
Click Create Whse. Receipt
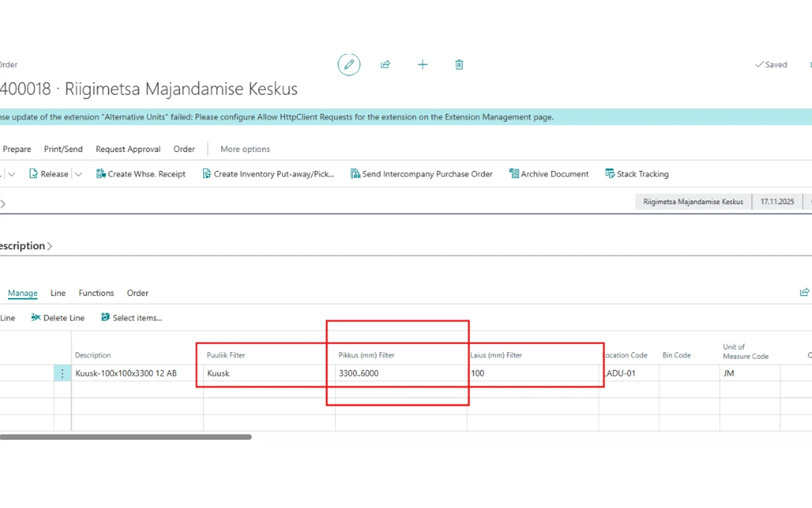click(x=141, y=174)
